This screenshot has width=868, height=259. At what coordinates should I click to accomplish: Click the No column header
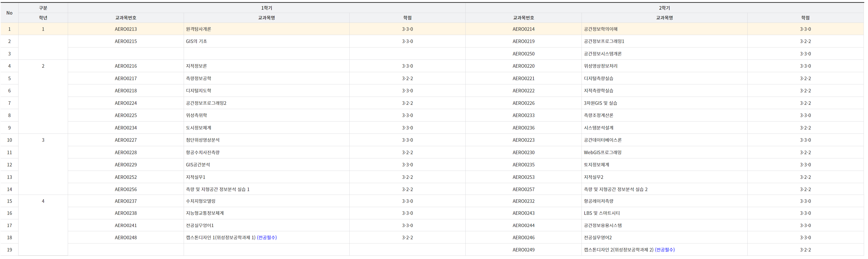9,13
